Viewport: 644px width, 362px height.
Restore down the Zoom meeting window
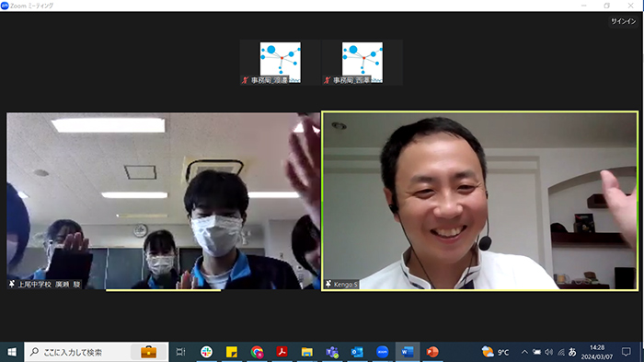pyautogui.click(x=607, y=6)
